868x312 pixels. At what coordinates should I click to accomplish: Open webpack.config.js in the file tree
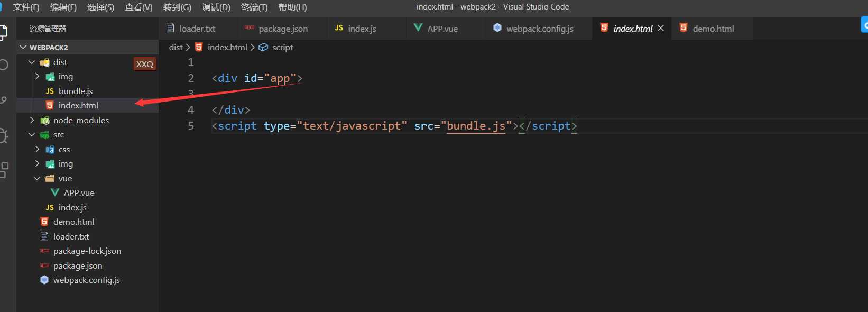(x=87, y=280)
